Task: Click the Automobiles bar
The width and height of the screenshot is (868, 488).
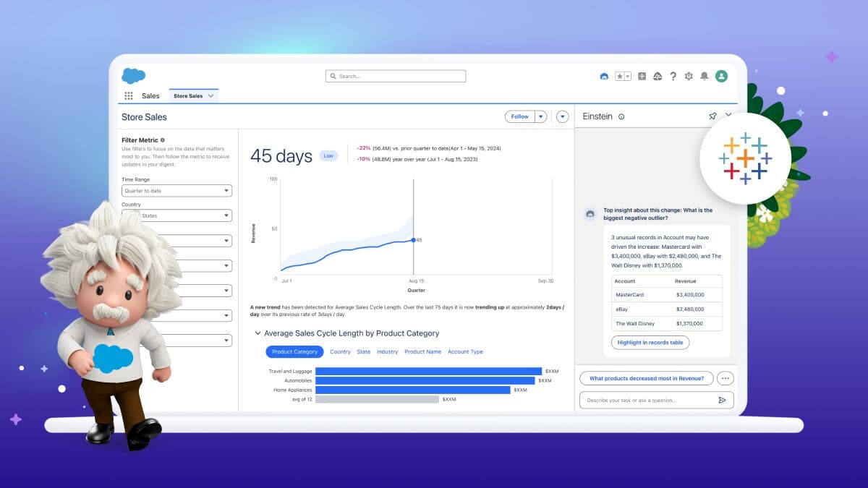Action: pos(425,380)
